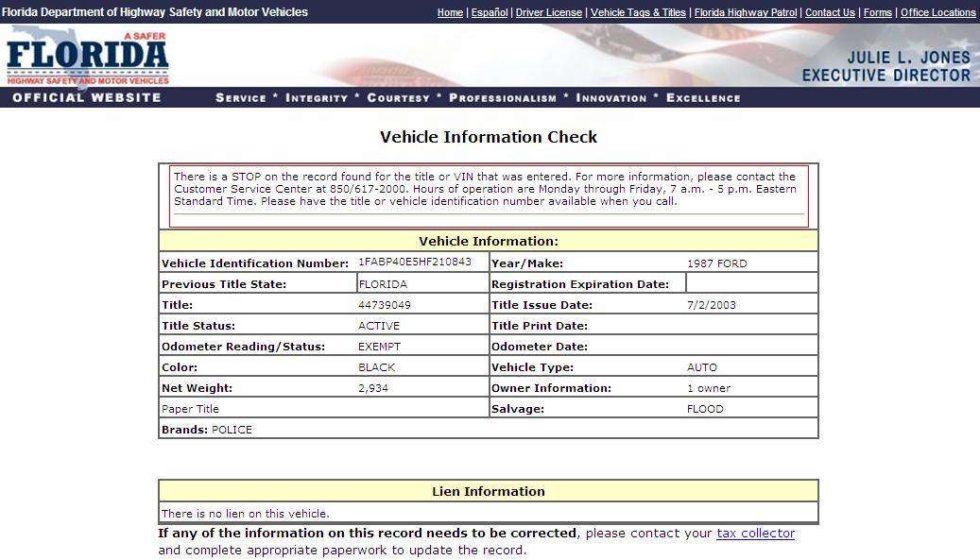This screenshot has width=980, height=560.
Task: Click the Lien Information section header
Action: [x=488, y=491]
